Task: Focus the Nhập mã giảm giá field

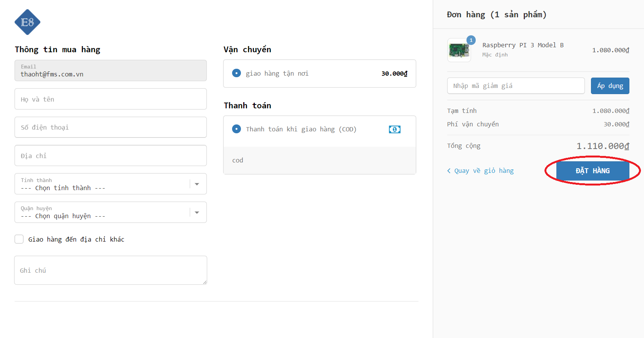Action: point(516,86)
